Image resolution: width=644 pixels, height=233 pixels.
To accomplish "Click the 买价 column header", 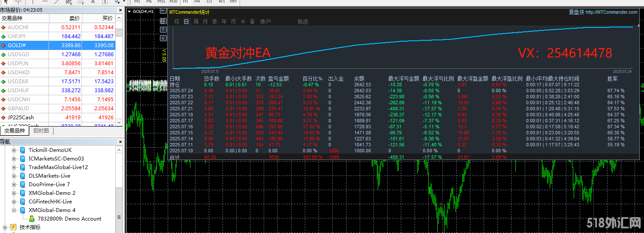I will (99, 18).
